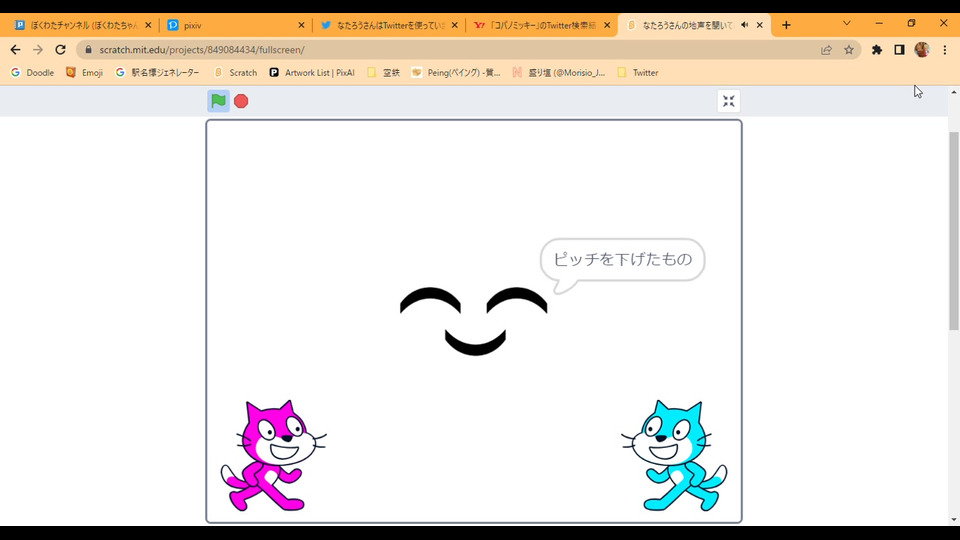960x540 pixels.
Task: Open a new browser tab
Action: click(x=786, y=25)
